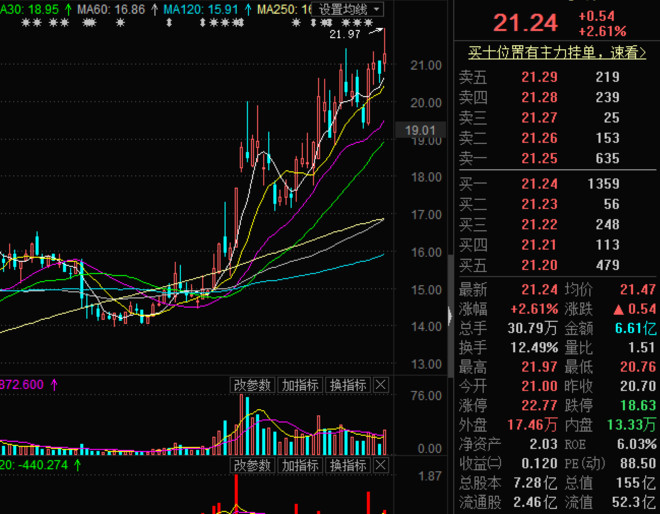Click the 均价 value 21.47

pyautogui.click(x=638, y=290)
